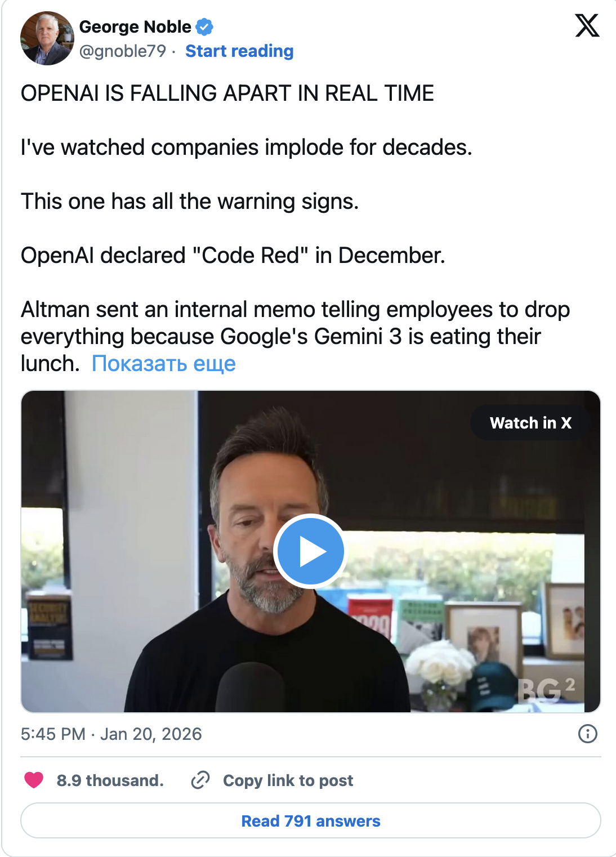Click George Noble's display name
The height and width of the screenshot is (857, 616).
click(x=135, y=26)
